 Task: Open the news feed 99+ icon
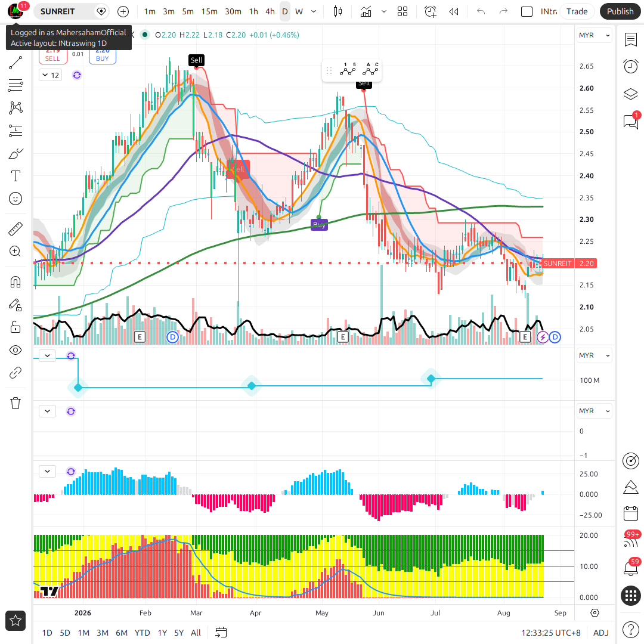[x=630, y=540]
